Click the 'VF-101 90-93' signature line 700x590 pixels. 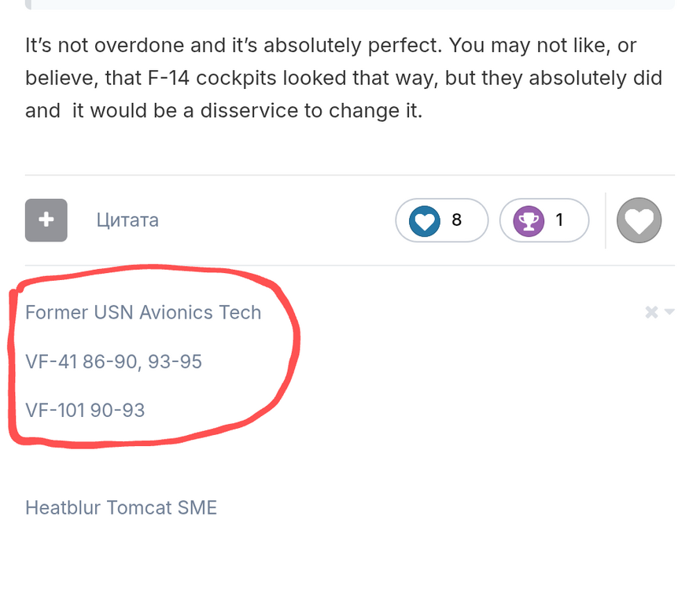[x=85, y=410]
